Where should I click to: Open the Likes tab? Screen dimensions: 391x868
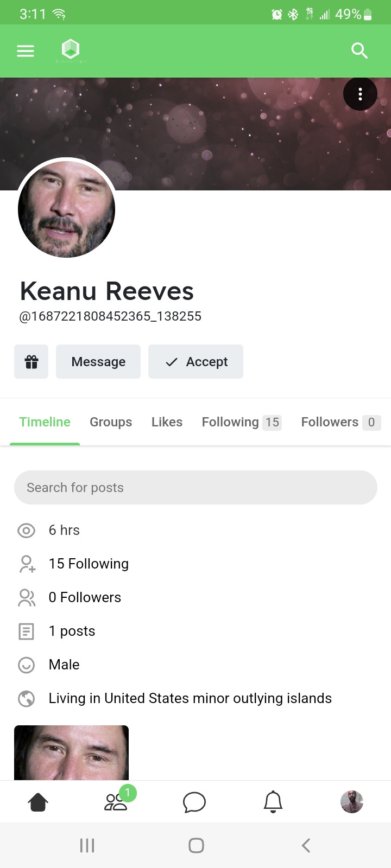tap(167, 422)
